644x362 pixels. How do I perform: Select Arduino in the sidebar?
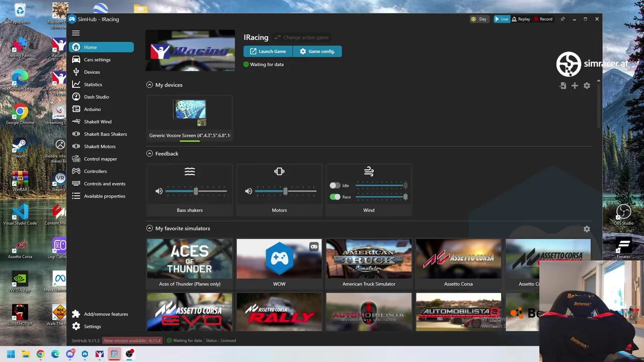click(102, 109)
